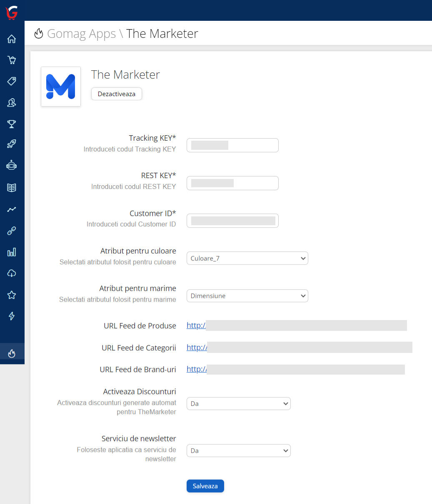Click the home icon in the sidebar
The width and height of the screenshot is (432, 504).
point(12,39)
